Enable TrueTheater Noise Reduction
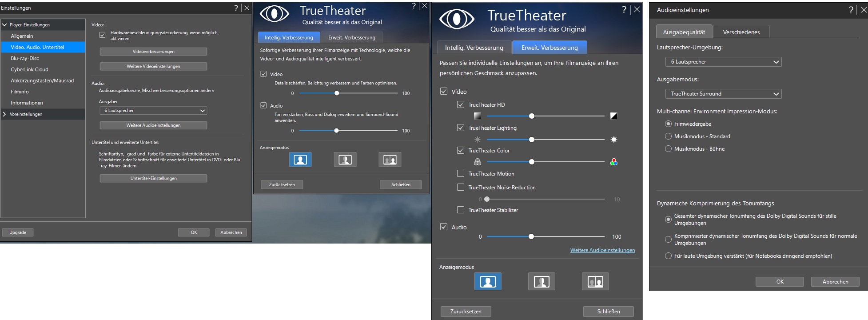Image resolution: width=868 pixels, height=320 pixels. 461,187
